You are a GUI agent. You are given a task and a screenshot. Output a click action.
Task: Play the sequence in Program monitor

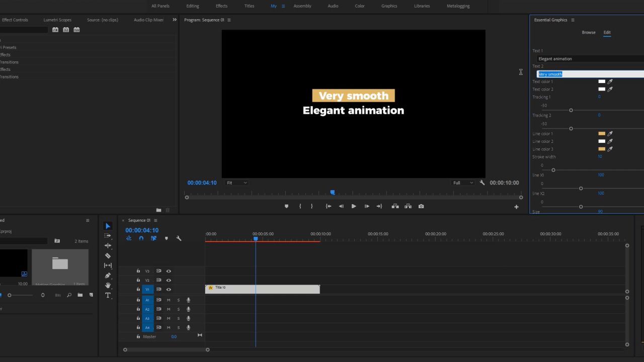coord(354,206)
